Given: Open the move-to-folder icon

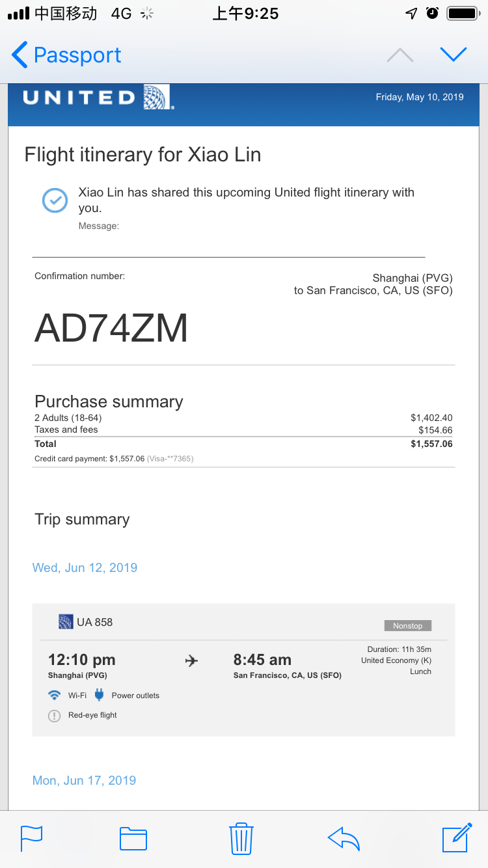Looking at the screenshot, I should click(133, 838).
